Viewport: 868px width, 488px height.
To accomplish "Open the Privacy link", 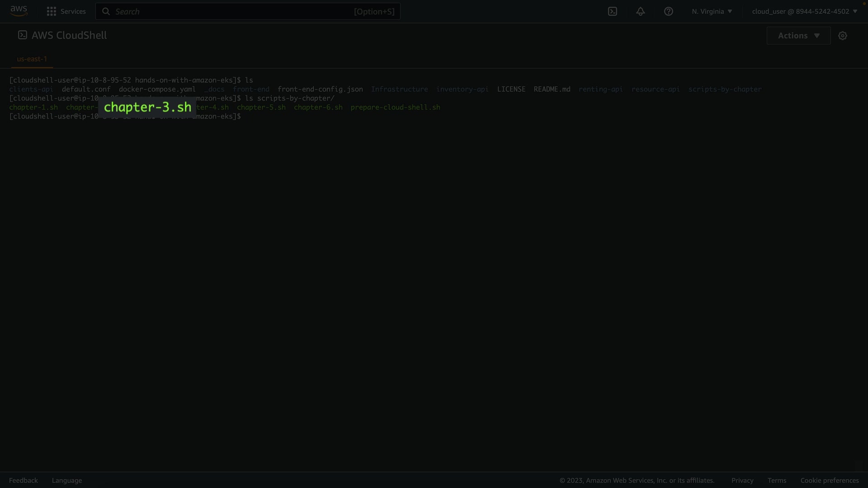I will [x=742, y=480].
